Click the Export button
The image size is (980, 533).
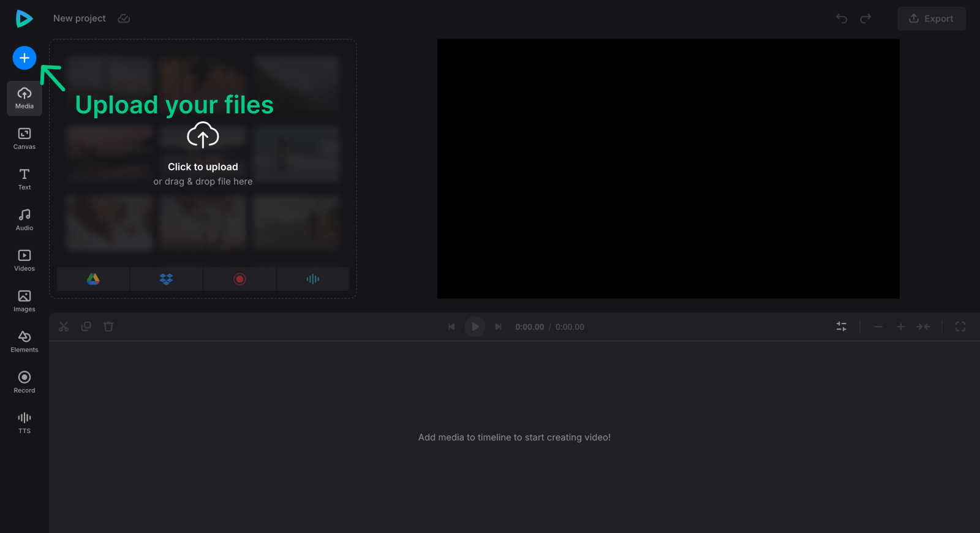(932, 18)
